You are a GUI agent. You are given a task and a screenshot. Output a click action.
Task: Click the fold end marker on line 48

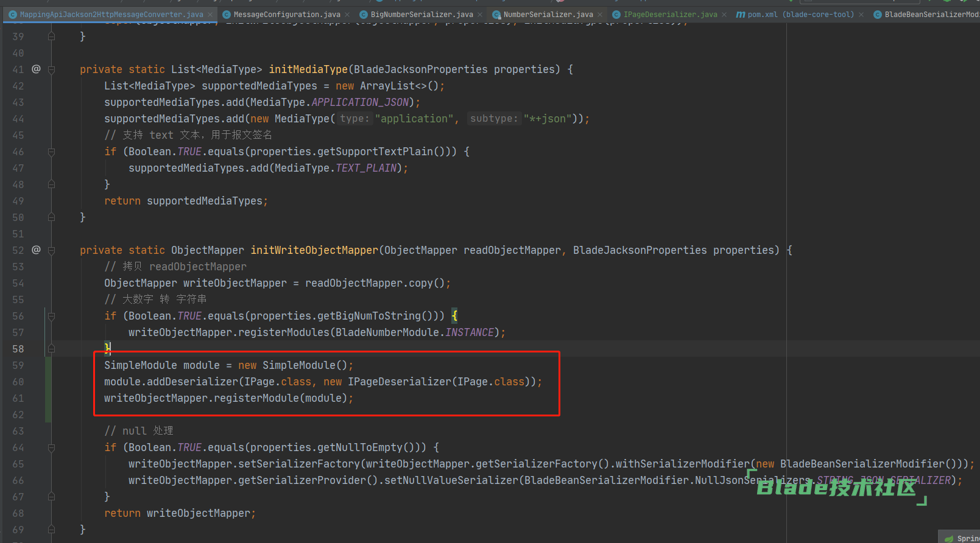[x=52, y=184]
